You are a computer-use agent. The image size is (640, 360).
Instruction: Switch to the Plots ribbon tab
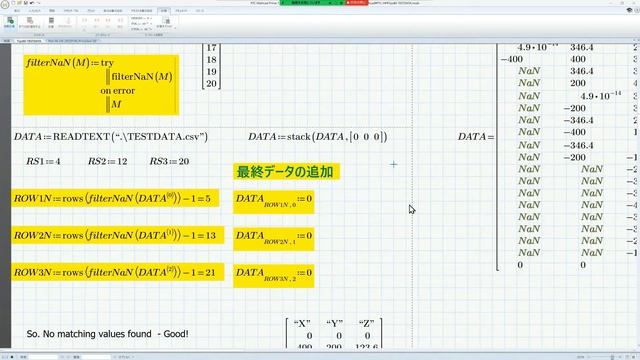tap(91, 11)
